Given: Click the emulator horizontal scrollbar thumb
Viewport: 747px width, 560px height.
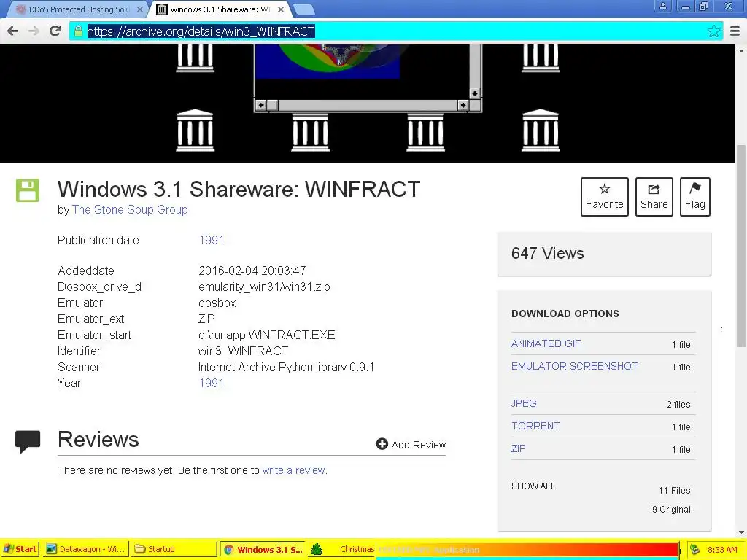Looking at the screenshot, I should click(x=273, y=105).
